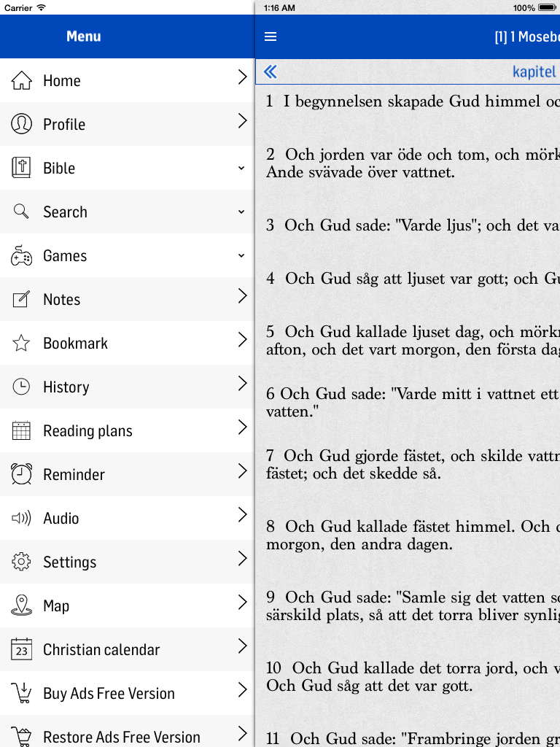Open Reading plans
Screen dimensions: 560x747
(x=87, y=430)
